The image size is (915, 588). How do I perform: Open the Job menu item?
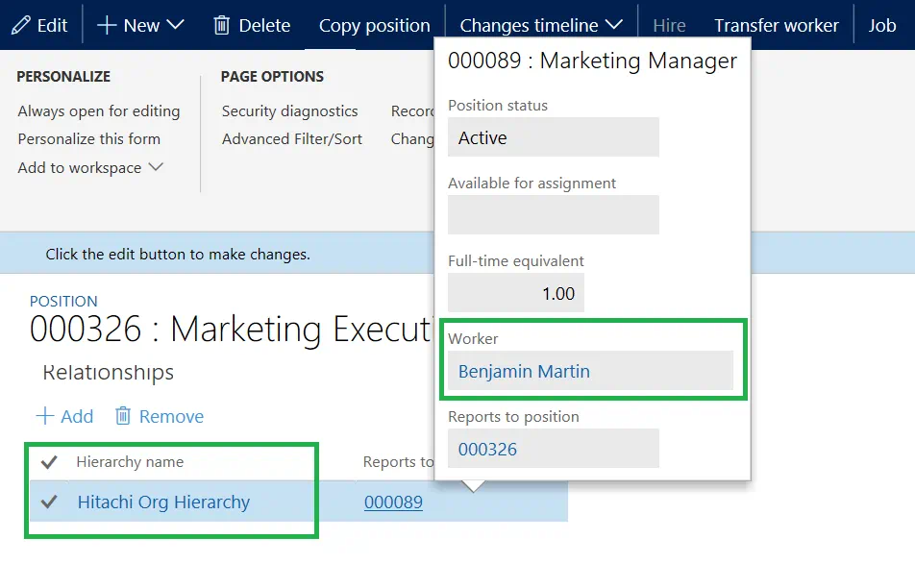tap(881, 26)
